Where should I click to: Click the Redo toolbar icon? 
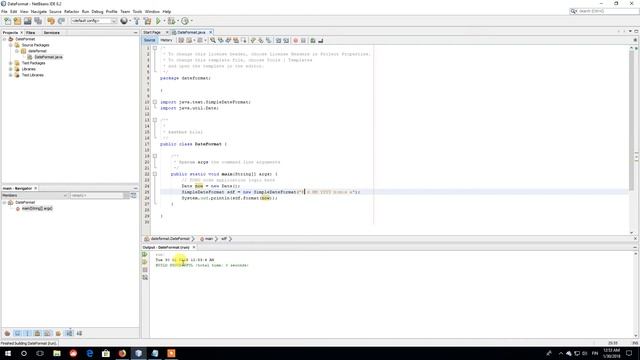pyautogui.click(x=61, y=21)
